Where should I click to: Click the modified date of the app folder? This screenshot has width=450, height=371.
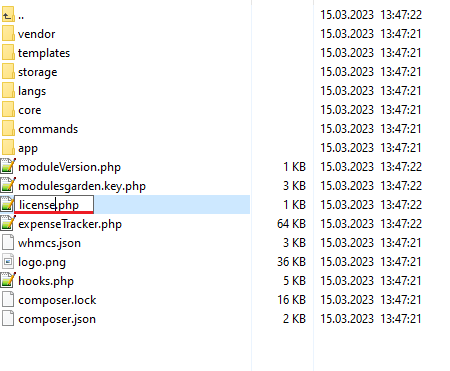371,148
